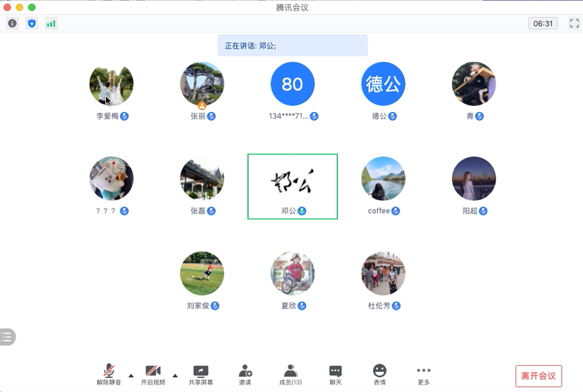Open video settings arrow beside 开启视频
The image size is (583, 392).
(176, 374)
